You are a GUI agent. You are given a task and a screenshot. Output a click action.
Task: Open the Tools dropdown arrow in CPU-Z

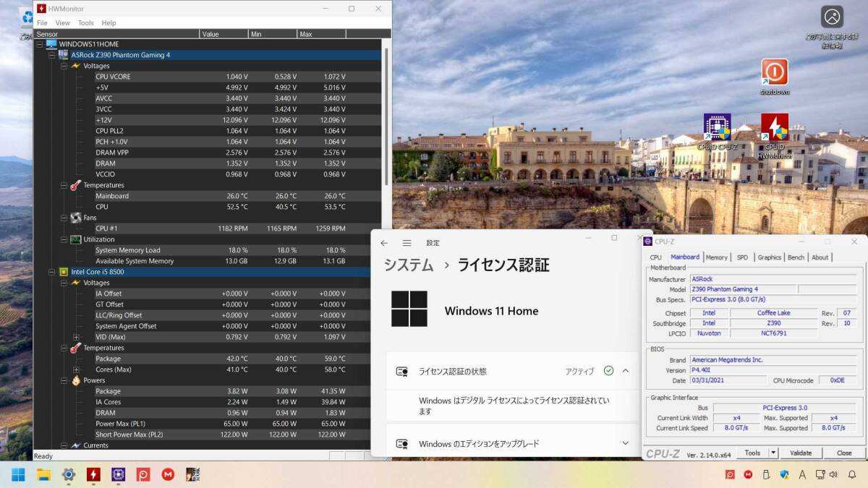773,453
